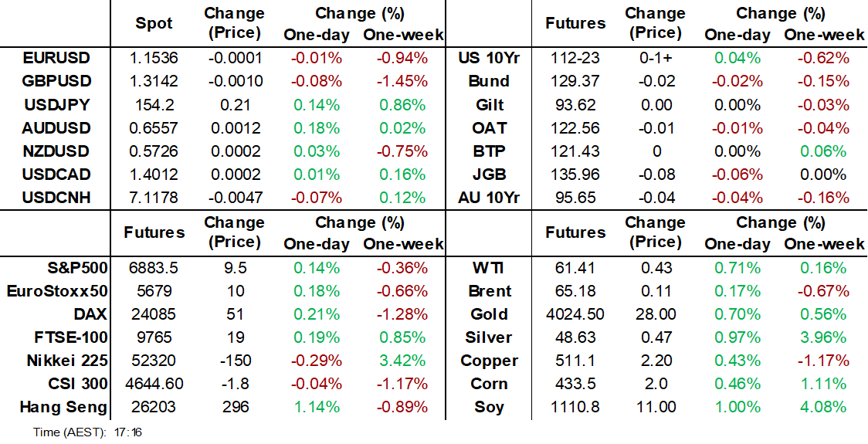The image size is (868, 444).
Task: Click the Silver one-week change 3.96%
Action: (824, 337)
